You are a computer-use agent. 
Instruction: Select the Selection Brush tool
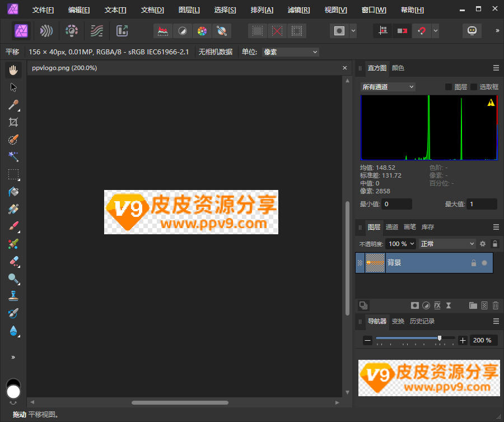13,140
